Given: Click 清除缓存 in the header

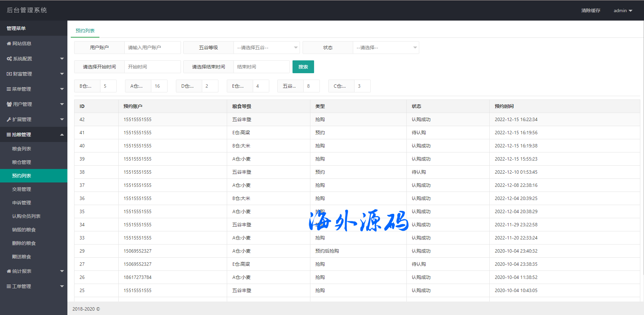Looking at the screenshot, I should pyautogui.click(x=590, y=10).
